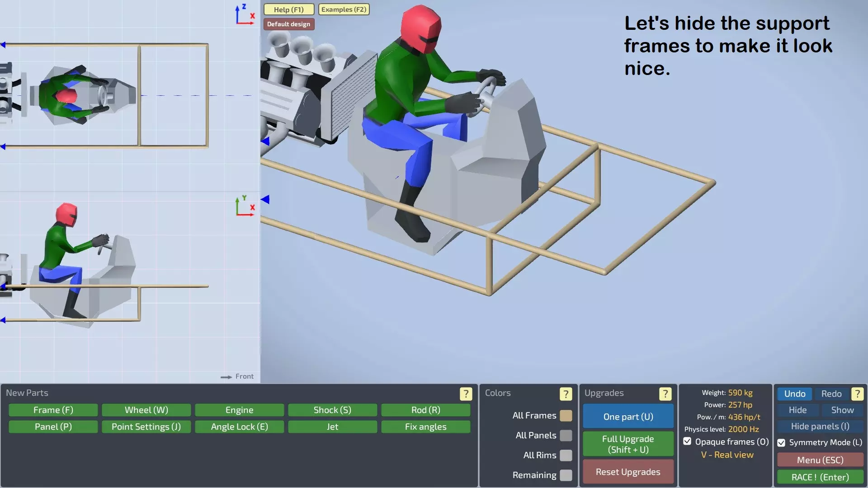Start the race with RACE! button

[x=820, y=477]
